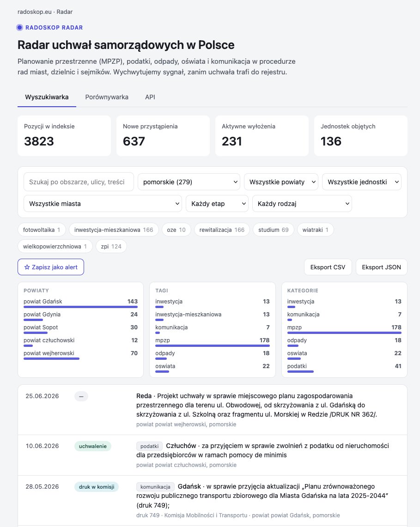Open the Człuchów tax exemption entry
The height and width of the screenshot is (527, 420).
212,455
